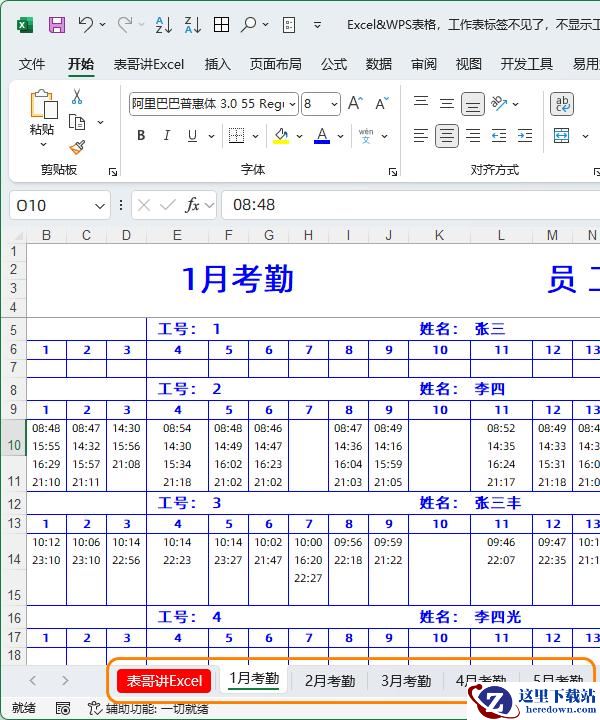Click the borders grid icon in quick toolbar
Viewport: 600px width, 720px height.
(221, 25)
